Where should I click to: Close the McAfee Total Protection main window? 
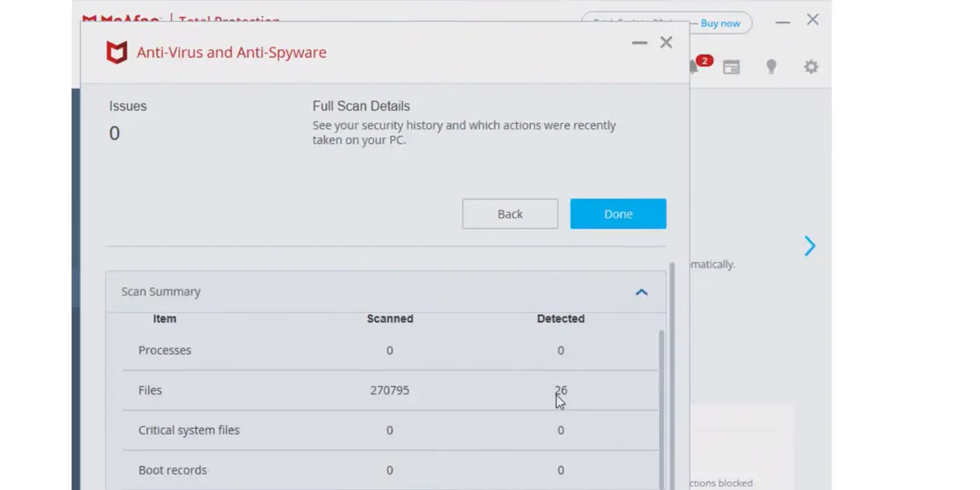813,20
